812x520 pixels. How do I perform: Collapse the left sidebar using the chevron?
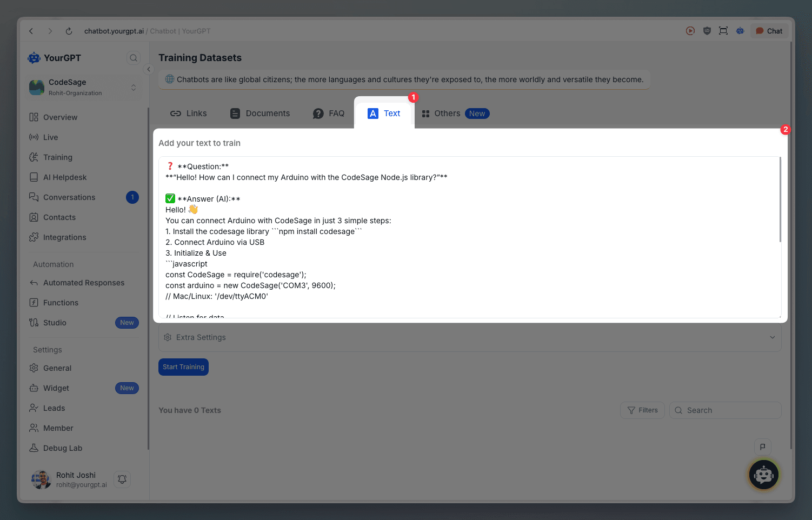point(149,69)
